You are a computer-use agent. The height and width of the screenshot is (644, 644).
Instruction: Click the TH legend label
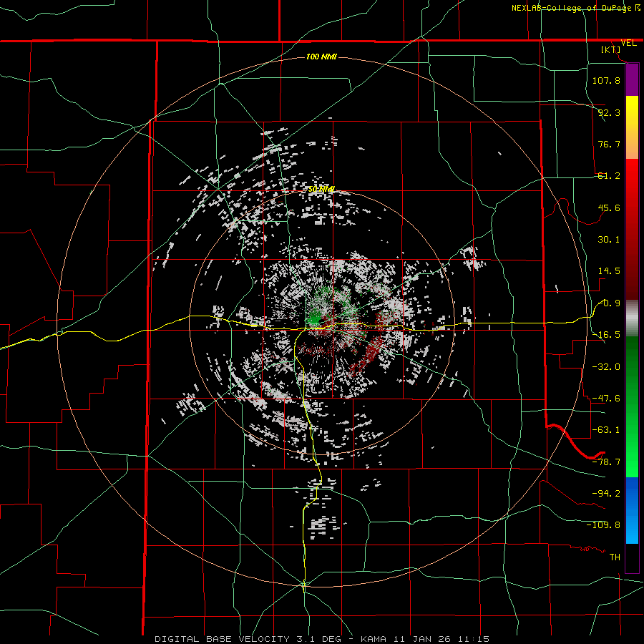(615, 557)
